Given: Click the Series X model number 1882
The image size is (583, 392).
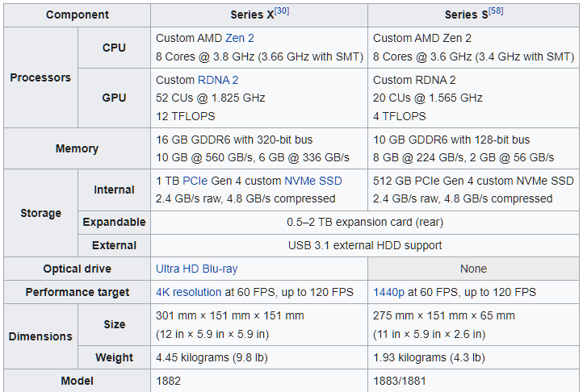Looking at the screenshot, I should [168, 382].
